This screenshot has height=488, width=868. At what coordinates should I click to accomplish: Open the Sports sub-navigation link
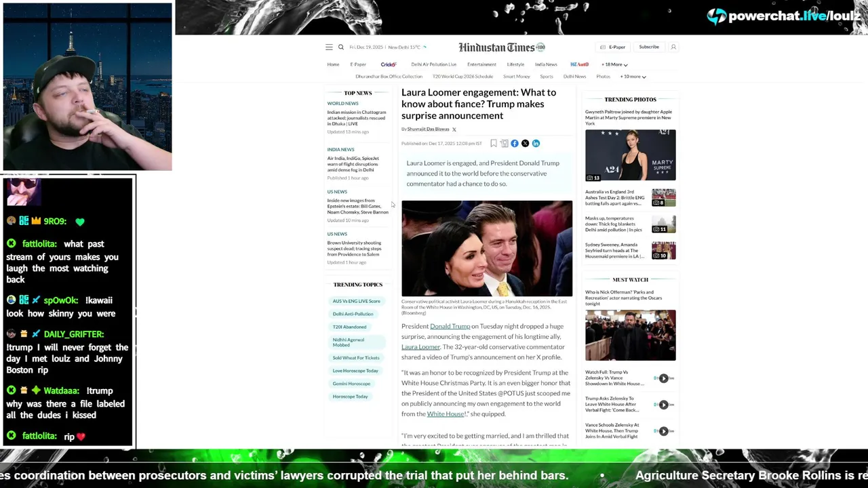tap(547, 77)
